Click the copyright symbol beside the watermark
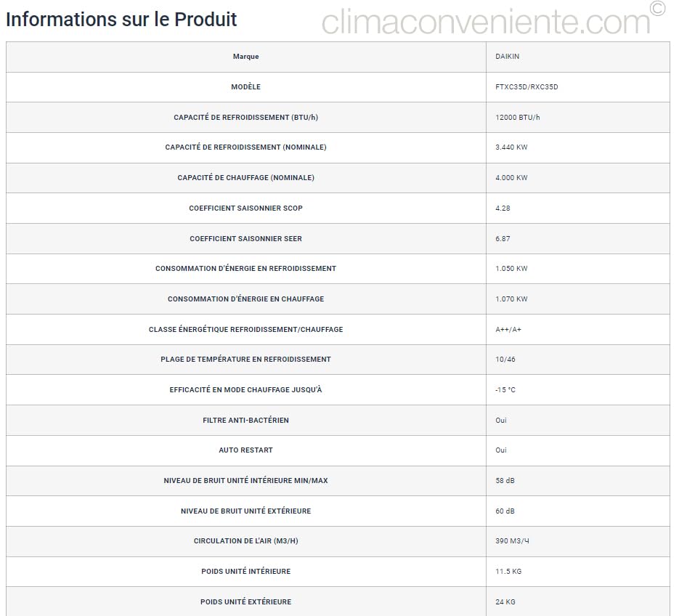Screen dimensions: 679x616 tap(657, 9)
